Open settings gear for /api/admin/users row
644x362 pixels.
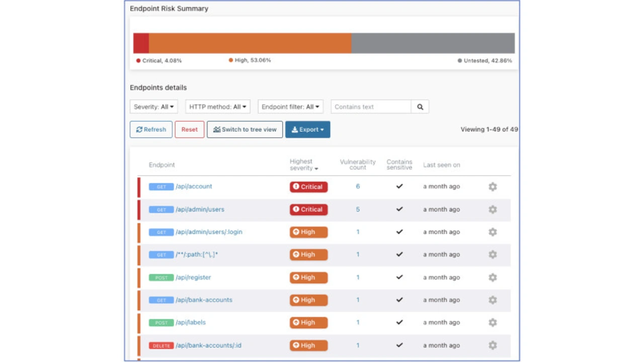(493, 210)
